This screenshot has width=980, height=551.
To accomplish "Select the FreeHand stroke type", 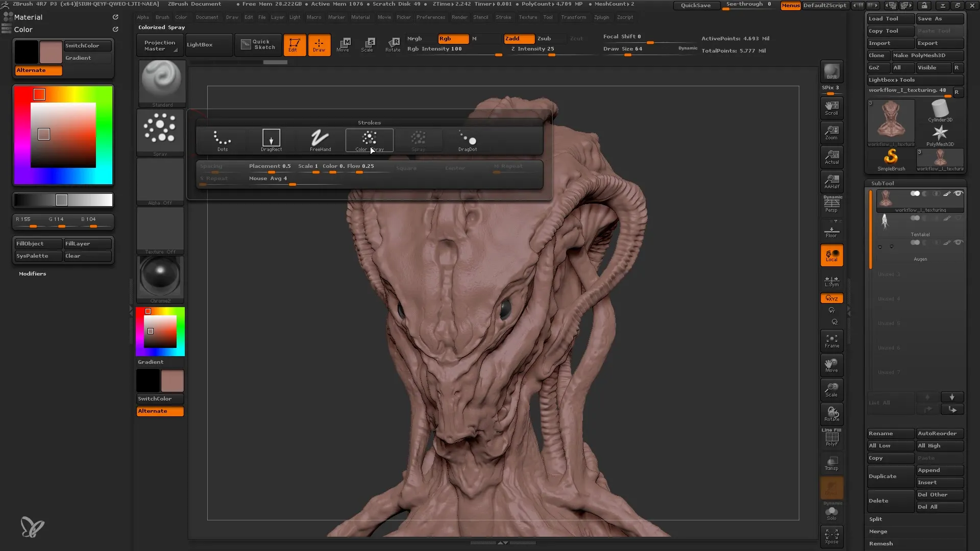I will (x=320, y=139).
